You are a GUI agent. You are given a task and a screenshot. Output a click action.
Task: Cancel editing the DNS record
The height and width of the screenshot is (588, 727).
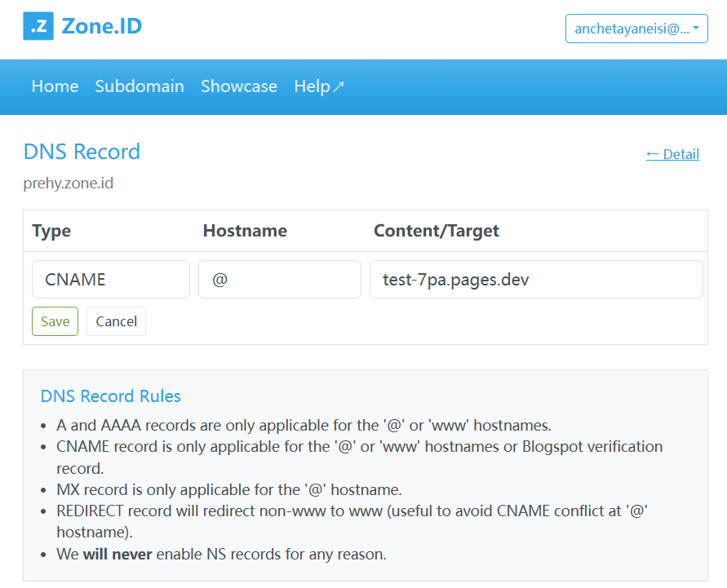117,321
